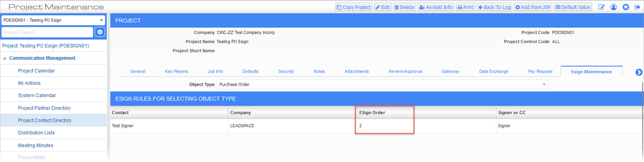Open System Calendar in sidebar
Image resolution: width=644 pixels, height=162 pixels.
click(37, 95)
